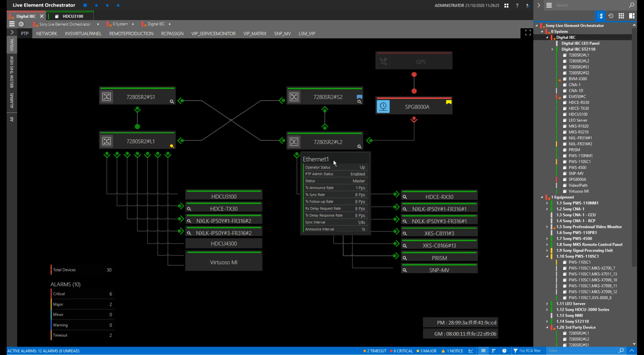Click the blue flag on 7280SR2#S2
This screenshot has height=355, width=644.
(x=359, y=97)
